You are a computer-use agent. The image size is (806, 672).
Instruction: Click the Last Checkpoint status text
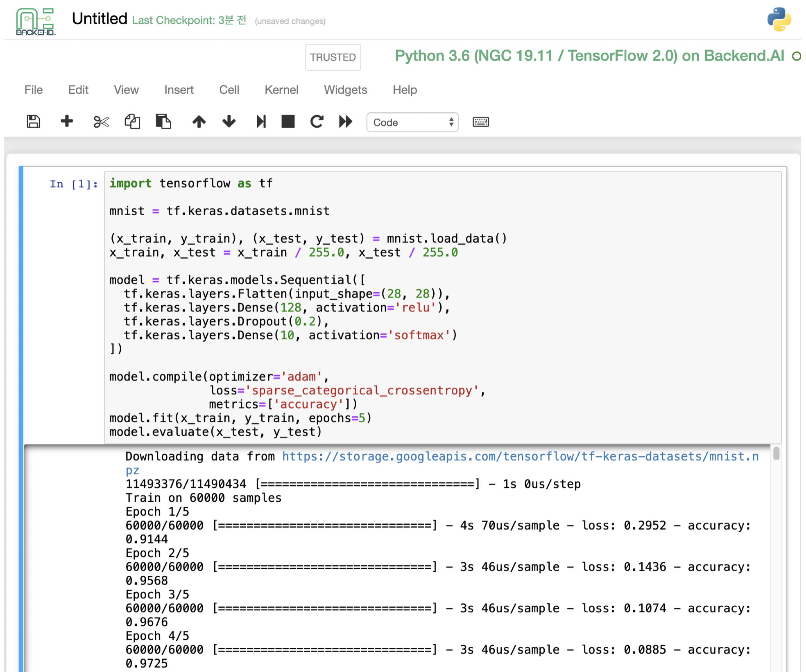coord(189,20)
